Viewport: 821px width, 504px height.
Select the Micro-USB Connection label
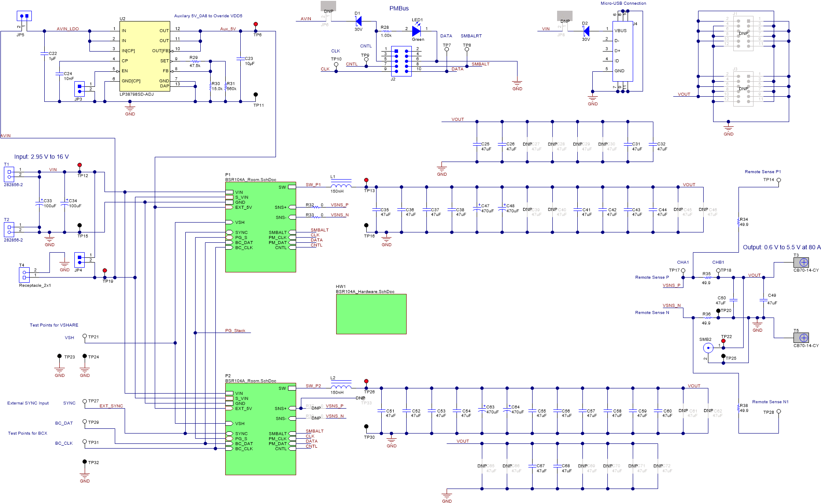click(x=623, y=3)
